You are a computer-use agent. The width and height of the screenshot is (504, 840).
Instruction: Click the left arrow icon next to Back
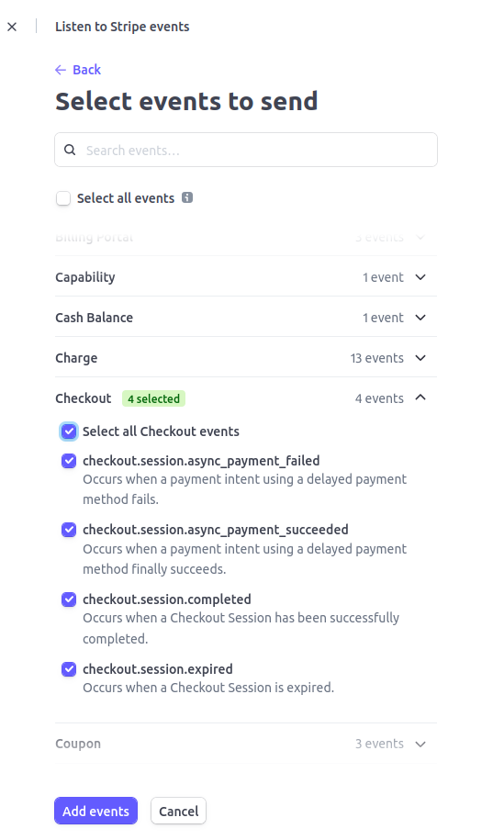61,70
